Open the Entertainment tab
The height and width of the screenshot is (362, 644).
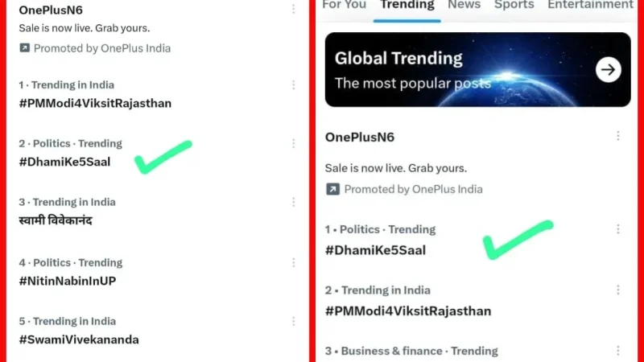coord(590,5)
